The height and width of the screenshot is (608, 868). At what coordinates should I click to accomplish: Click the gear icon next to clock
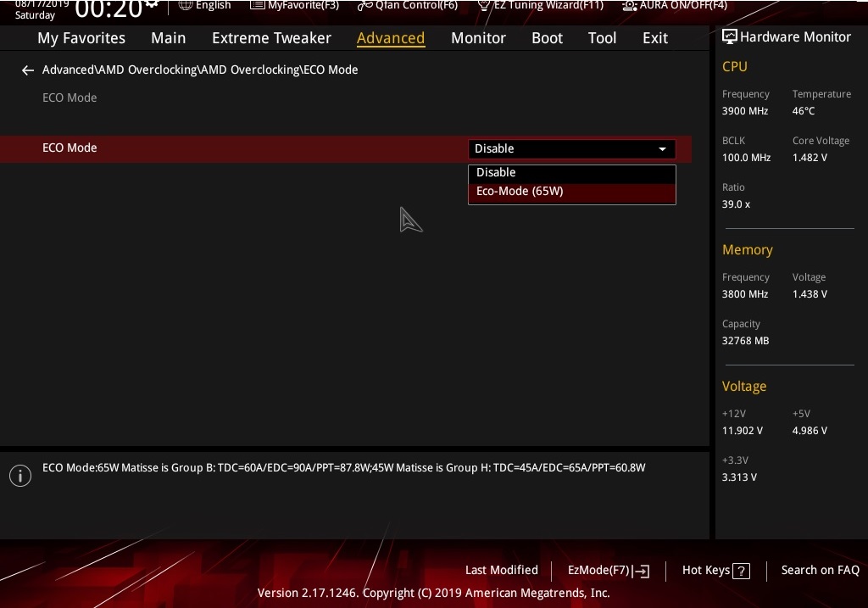[x=152, y=4]
